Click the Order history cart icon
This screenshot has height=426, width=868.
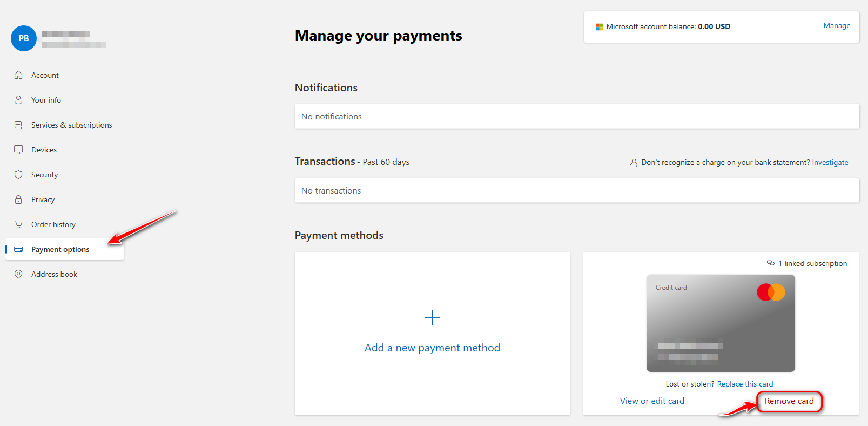(x=18, y=224)
